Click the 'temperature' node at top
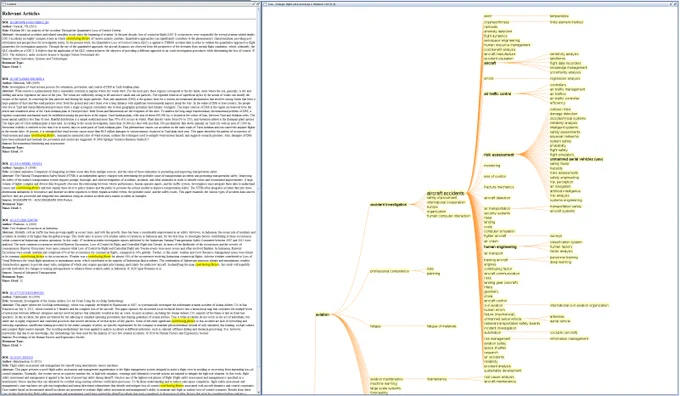Image resolution: width=680 pixels, height=396 pixels. pos(559,16)
